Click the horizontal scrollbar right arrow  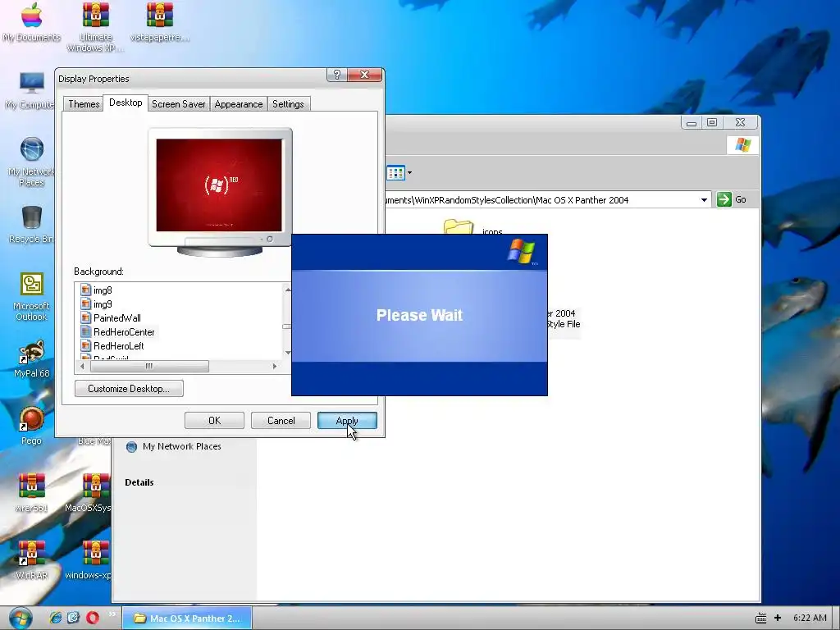(x=274, y=367)
